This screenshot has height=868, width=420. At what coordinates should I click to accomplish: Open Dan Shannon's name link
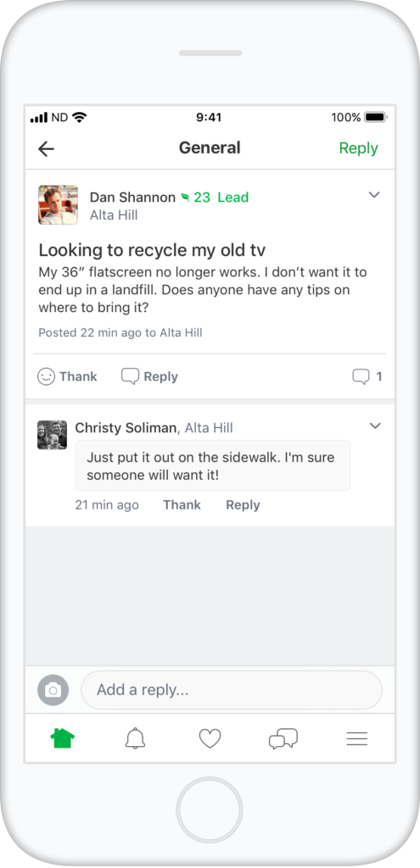(132, 197)
